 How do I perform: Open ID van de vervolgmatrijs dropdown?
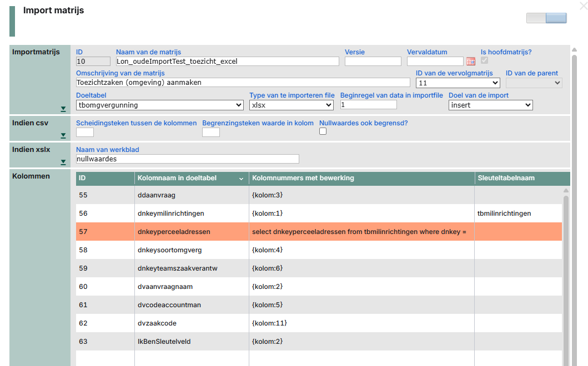pos(458,83)
